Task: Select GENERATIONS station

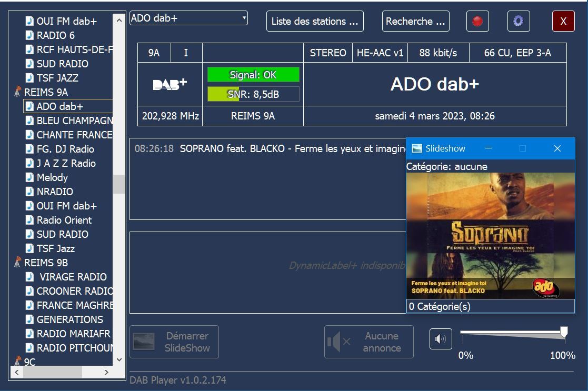Action: [x=70, y=320]
